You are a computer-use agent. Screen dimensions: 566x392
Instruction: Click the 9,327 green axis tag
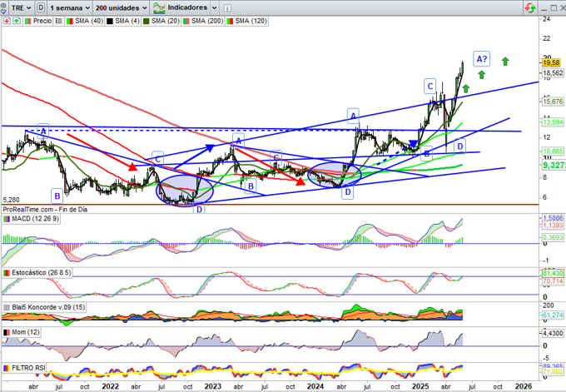click(x=554, y=166)
